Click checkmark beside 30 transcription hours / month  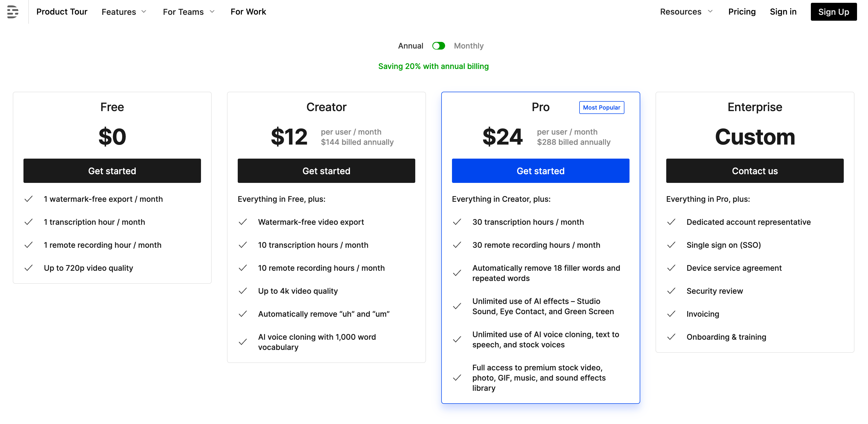click(457, 222)
